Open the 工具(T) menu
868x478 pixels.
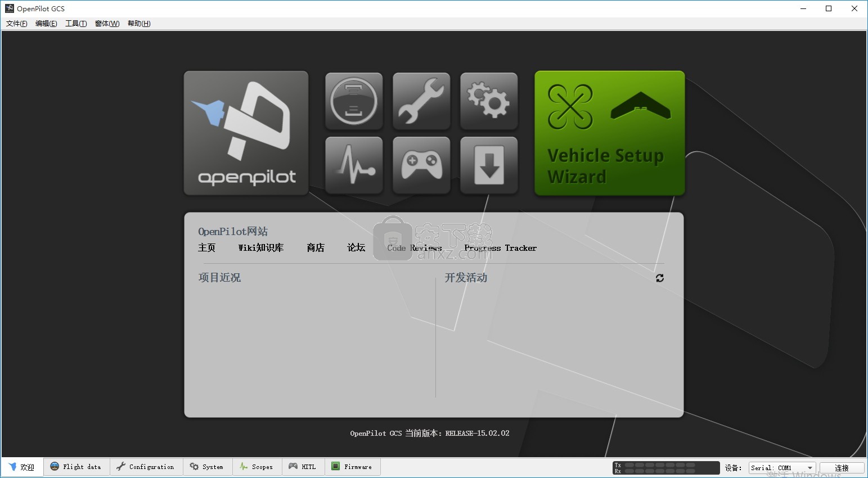[76, 24]
